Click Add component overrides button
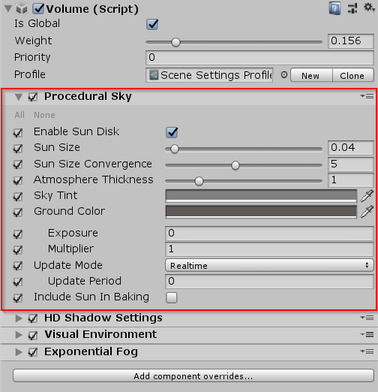378x392 pixels. point(193,376)
